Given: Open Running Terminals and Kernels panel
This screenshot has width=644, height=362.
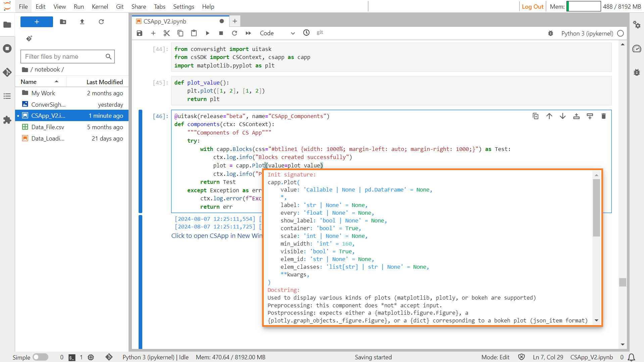Looking at the screenshot, I should [7, 48].
